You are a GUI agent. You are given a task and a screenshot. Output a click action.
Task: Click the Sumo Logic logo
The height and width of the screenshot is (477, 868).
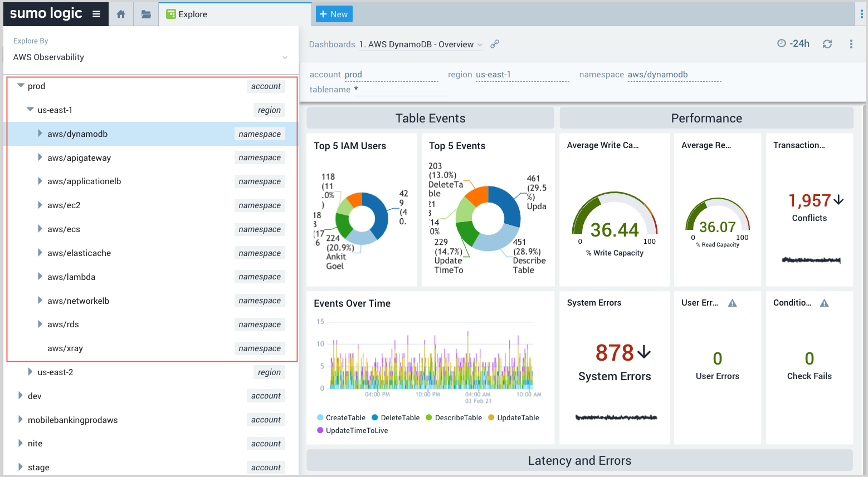[46, 13]
